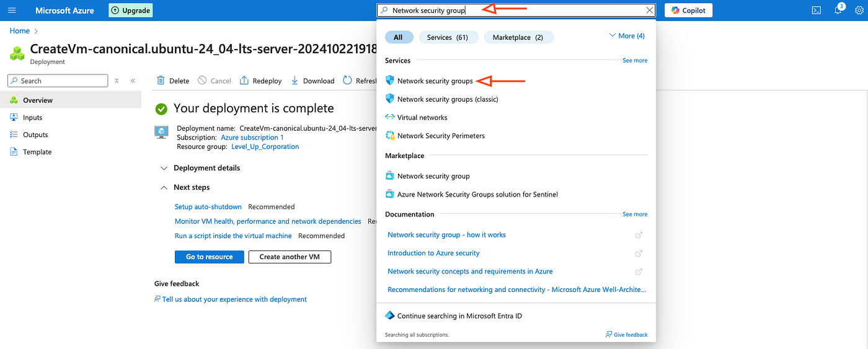Open Network security groups (classic)
This screenshot has height=349, width=868.
pos(448,99)
